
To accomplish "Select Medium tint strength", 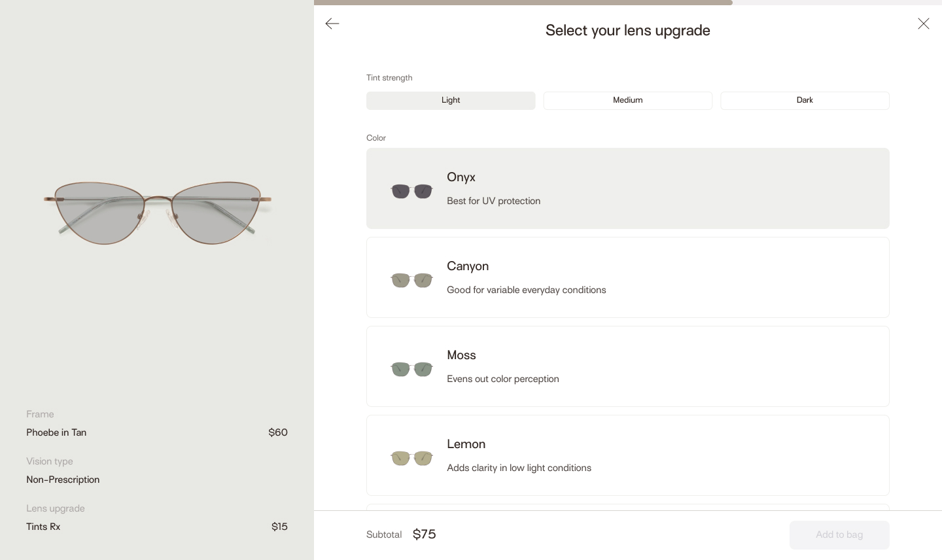I will point(627,101).
